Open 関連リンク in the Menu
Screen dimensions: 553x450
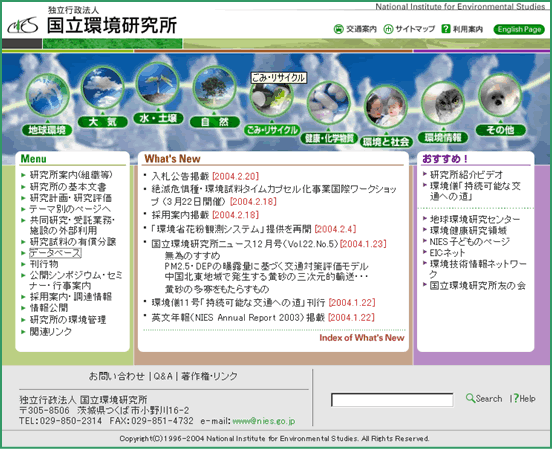click(x=51, y=332)
